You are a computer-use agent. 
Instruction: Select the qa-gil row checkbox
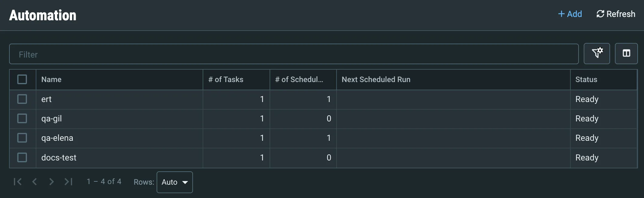coord(22,118)
